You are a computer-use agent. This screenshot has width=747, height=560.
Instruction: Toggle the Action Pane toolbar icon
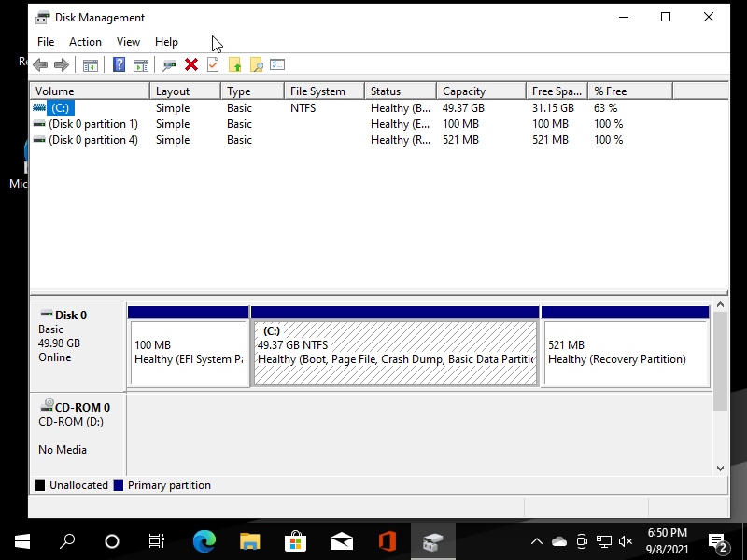(x=141, y=64)
